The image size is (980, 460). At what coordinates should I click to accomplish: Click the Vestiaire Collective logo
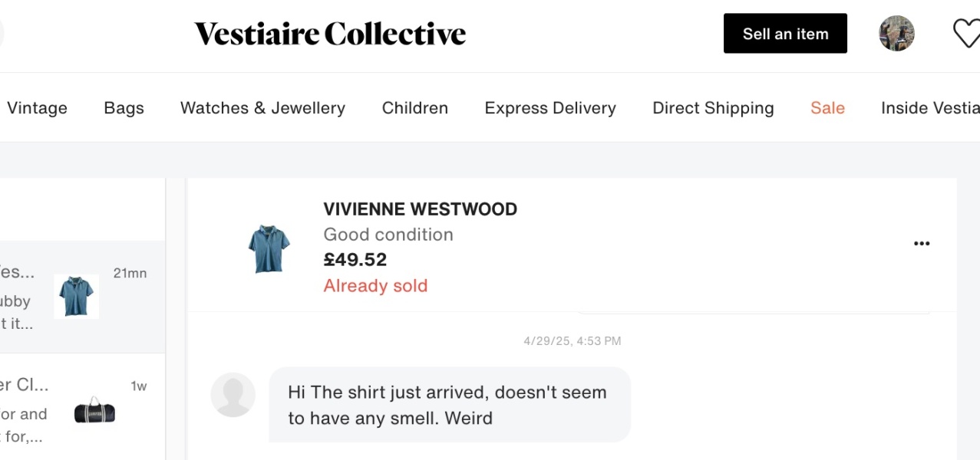[x=329, y=33]
